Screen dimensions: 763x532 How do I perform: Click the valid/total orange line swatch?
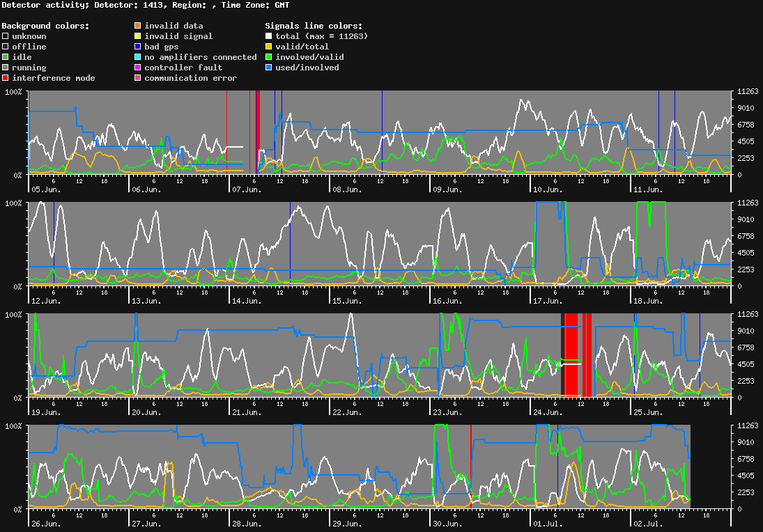(x=268, y=47)
